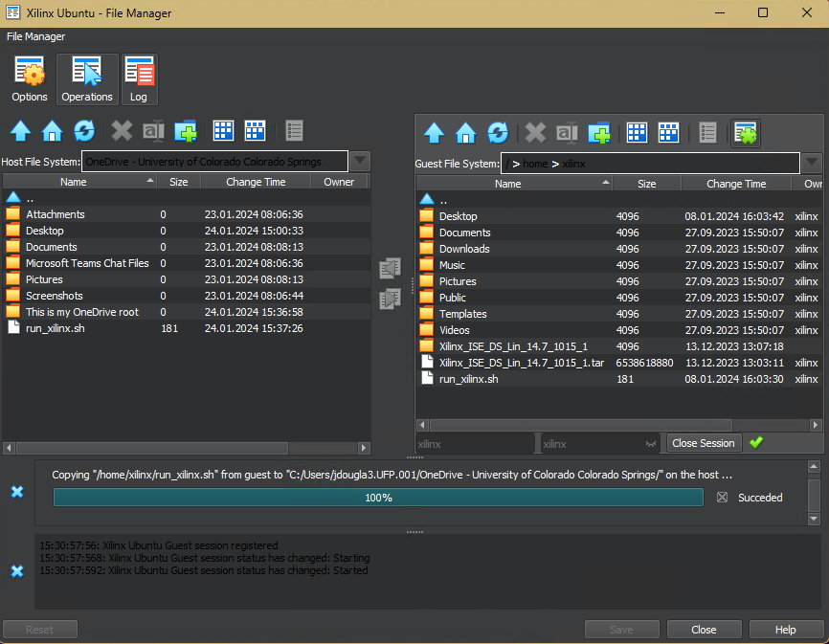Viewport: 829px width, 644px height.
Task: Invert selection in host pane
Action: click(255, 131)
